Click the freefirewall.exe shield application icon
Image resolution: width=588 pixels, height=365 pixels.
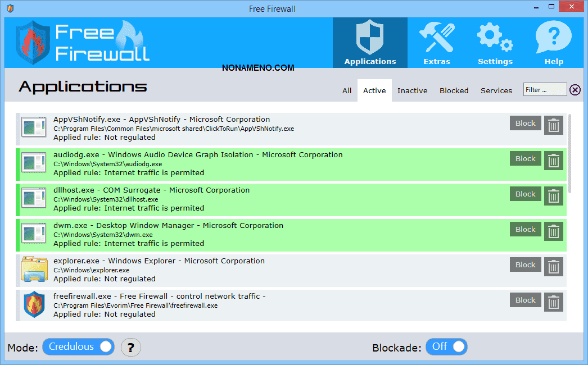point(34,305)
